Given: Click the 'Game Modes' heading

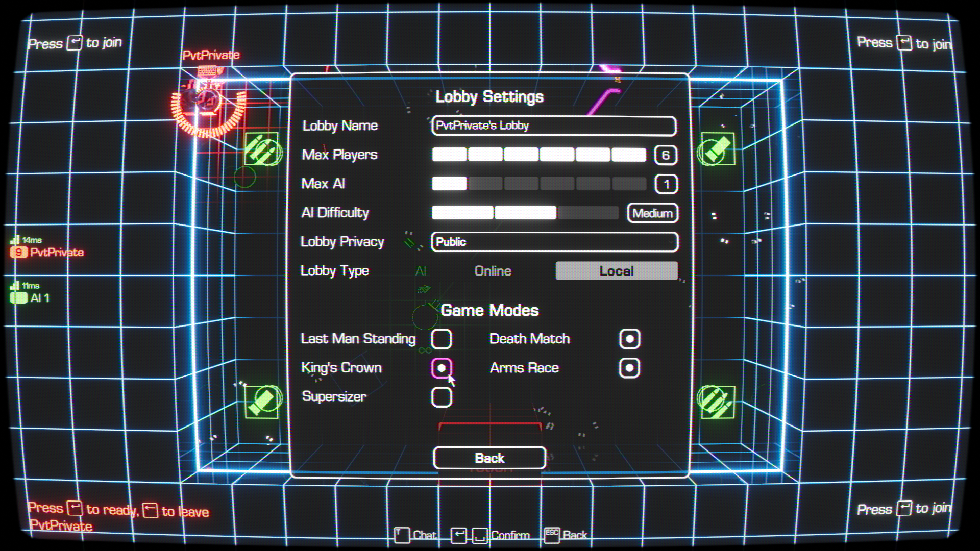Looking at the screenshot, I should click(x=489, y=310).
